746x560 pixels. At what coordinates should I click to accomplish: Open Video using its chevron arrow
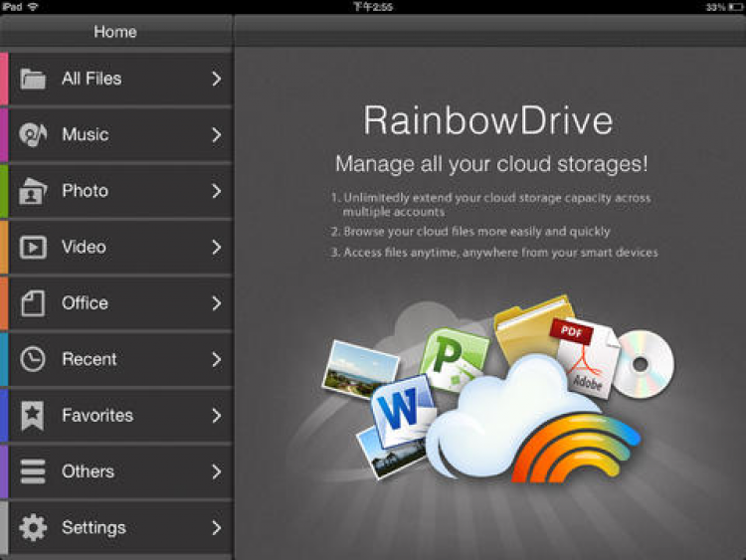[217, 247]
